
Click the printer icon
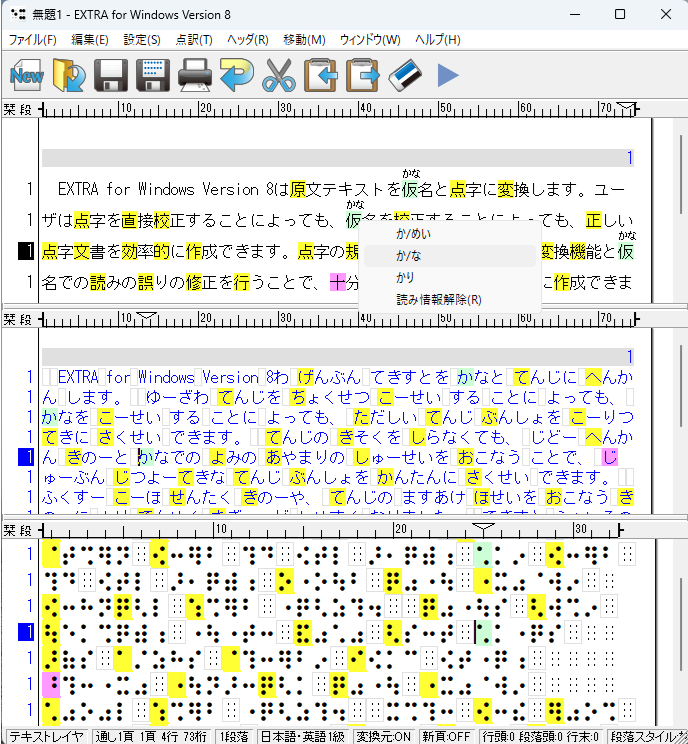195,74
